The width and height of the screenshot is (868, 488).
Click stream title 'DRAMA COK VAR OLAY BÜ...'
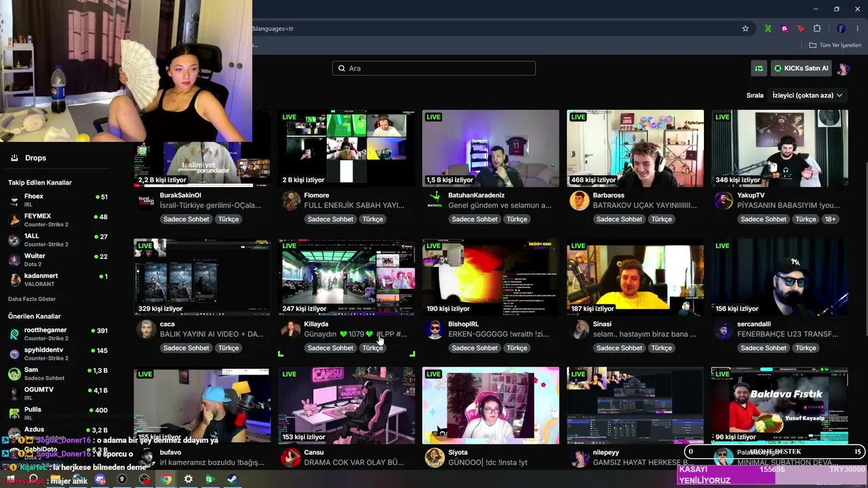[354, 462]
